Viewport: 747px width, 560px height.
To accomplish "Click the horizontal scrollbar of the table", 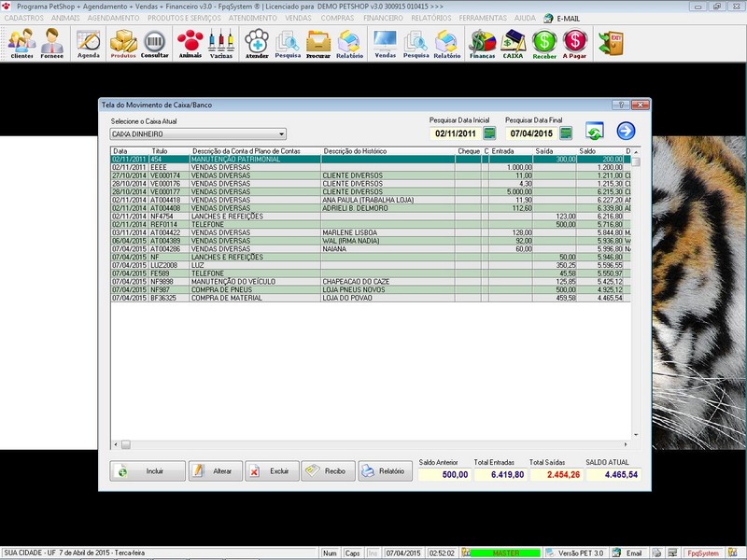I will click(371, 444).
